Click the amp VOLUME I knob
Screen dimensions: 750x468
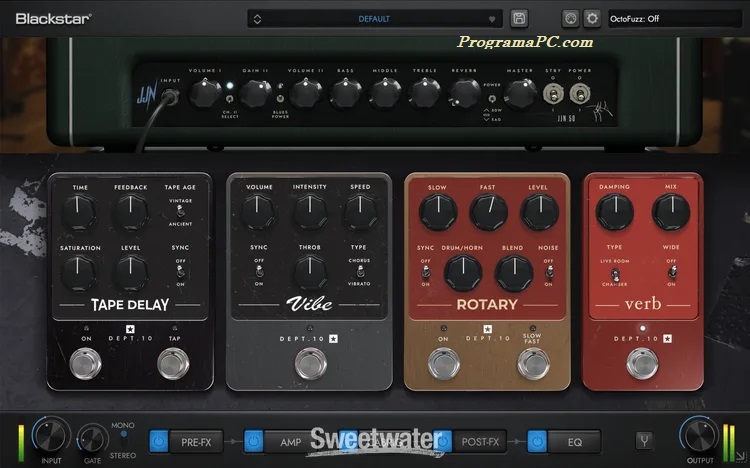click(x=205, y=93)
